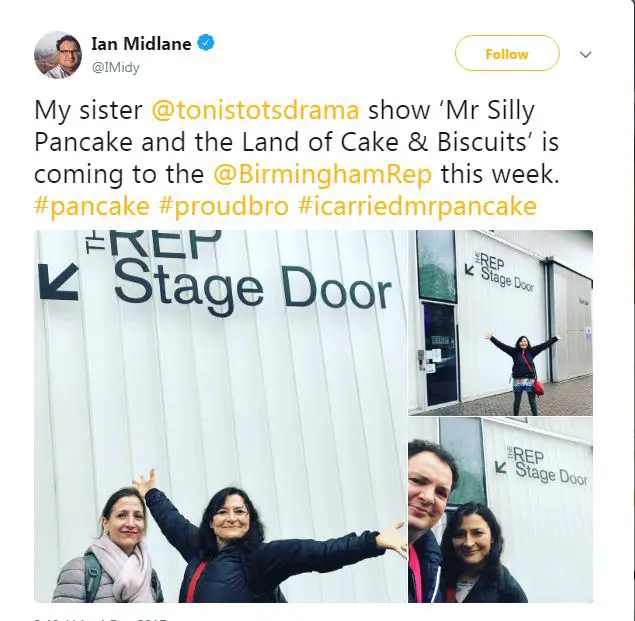Open the #proudbro hashtag
The width and height of the screenshot is (635, 621).
(224, 206)
